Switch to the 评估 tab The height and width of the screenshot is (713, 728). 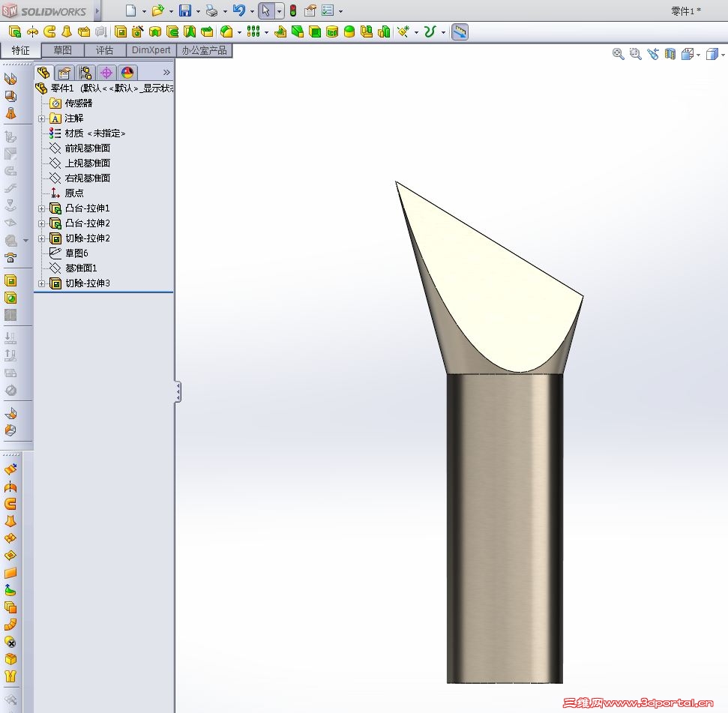104,50
